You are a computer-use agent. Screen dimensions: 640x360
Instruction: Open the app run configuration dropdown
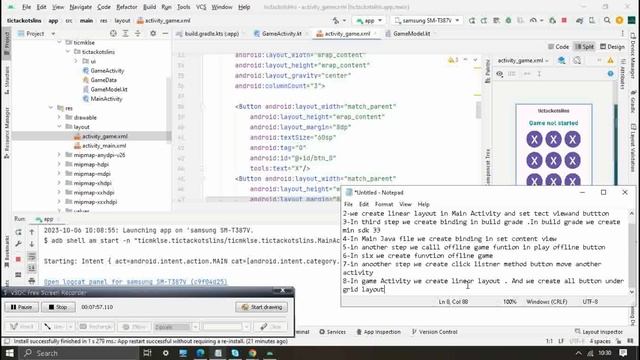point(369,20)
